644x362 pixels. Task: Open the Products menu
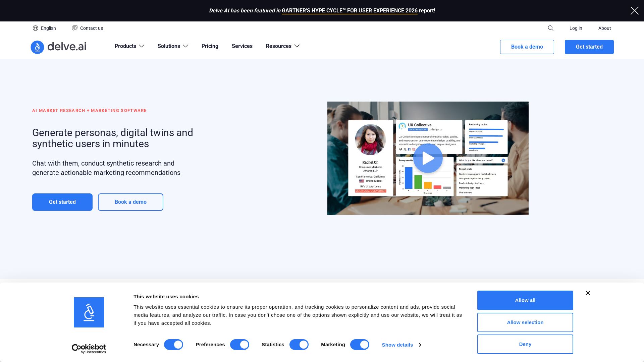click(125, 46)
